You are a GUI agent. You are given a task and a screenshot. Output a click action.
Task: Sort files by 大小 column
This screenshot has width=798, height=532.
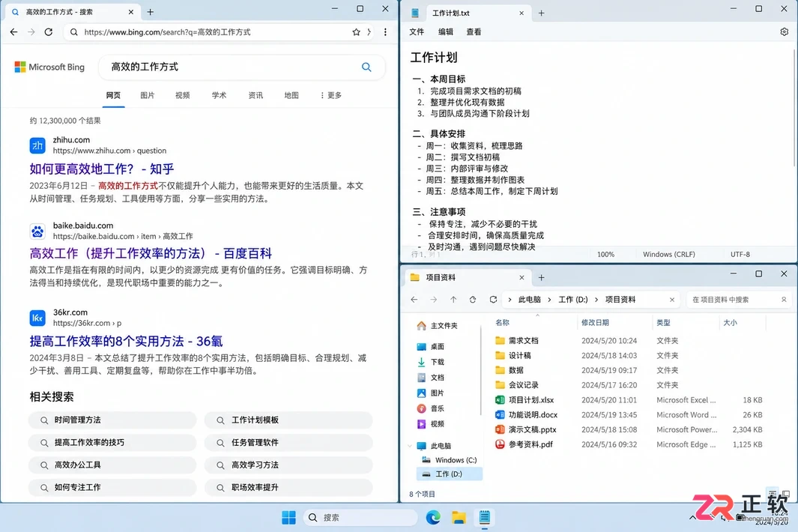(x=731, y=322)
